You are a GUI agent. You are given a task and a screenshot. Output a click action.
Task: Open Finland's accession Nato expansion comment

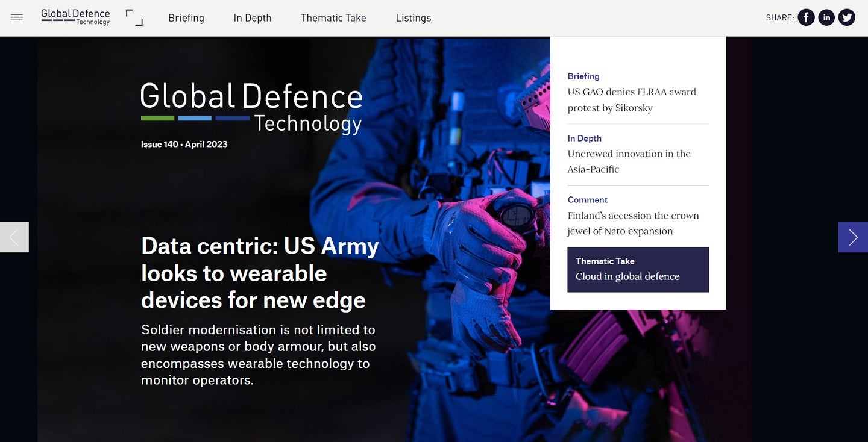click(x=633, y=223)
